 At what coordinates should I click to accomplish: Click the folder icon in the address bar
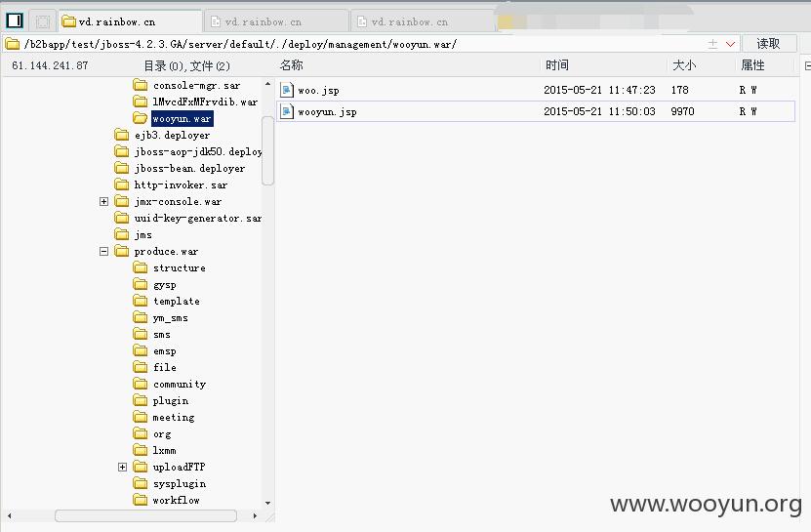point(13,44)
